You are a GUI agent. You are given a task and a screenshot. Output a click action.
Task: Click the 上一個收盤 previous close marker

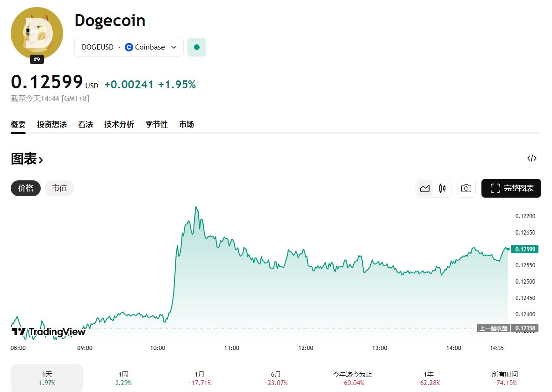(494, 328)
